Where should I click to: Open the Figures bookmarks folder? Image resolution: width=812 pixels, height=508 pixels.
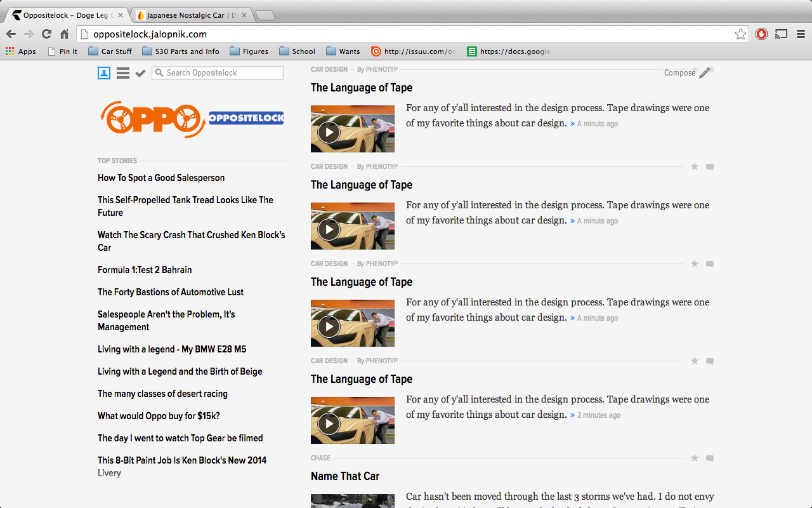249,51
